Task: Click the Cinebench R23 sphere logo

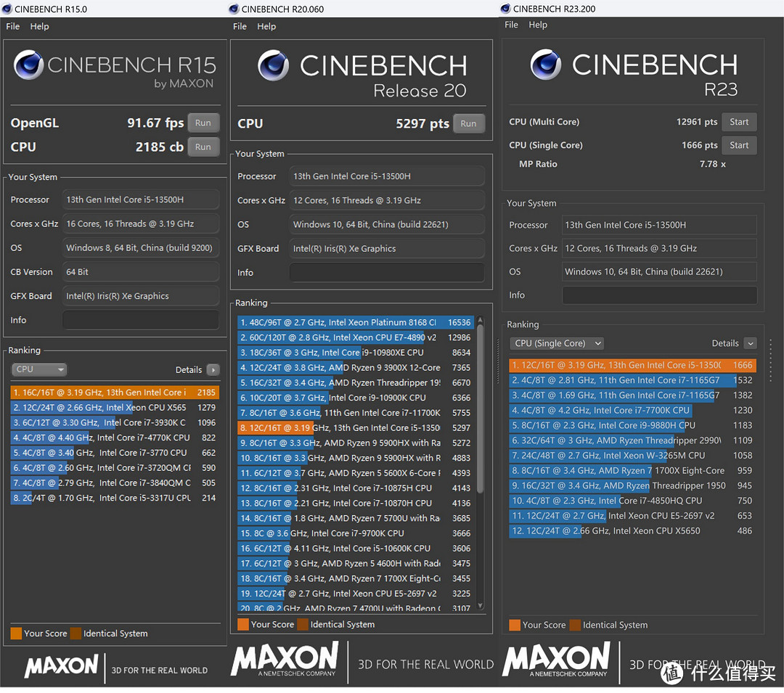Action: [x=545, y=65]
